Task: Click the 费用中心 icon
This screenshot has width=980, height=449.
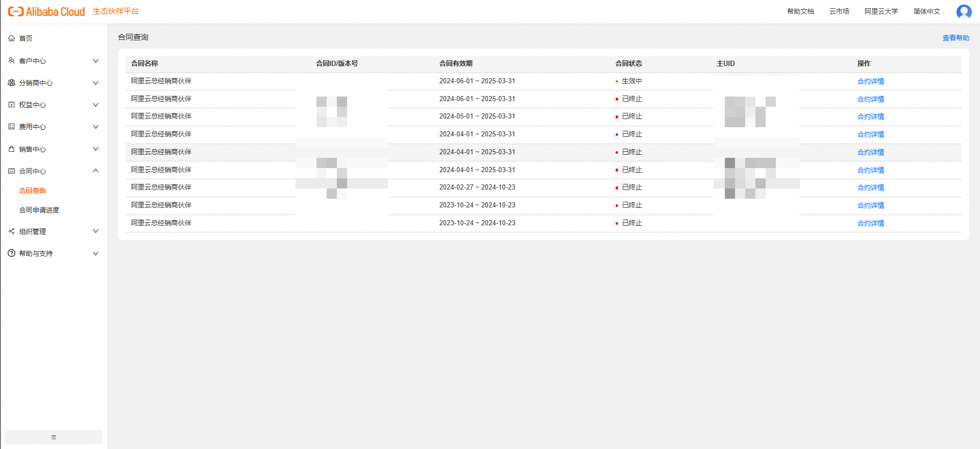Action: pos(12,127)
